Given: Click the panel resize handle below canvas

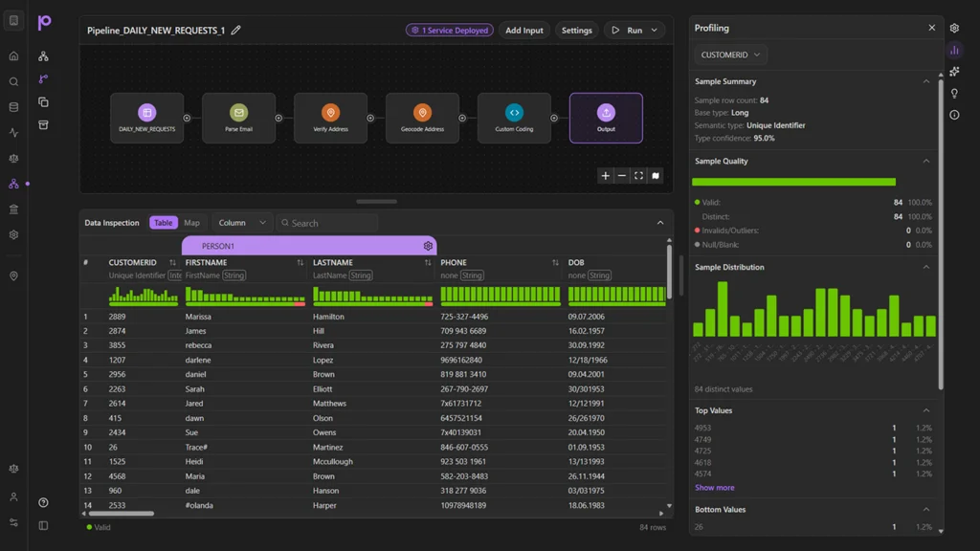Looking at the screenshot, I should (x=376, y=202).
